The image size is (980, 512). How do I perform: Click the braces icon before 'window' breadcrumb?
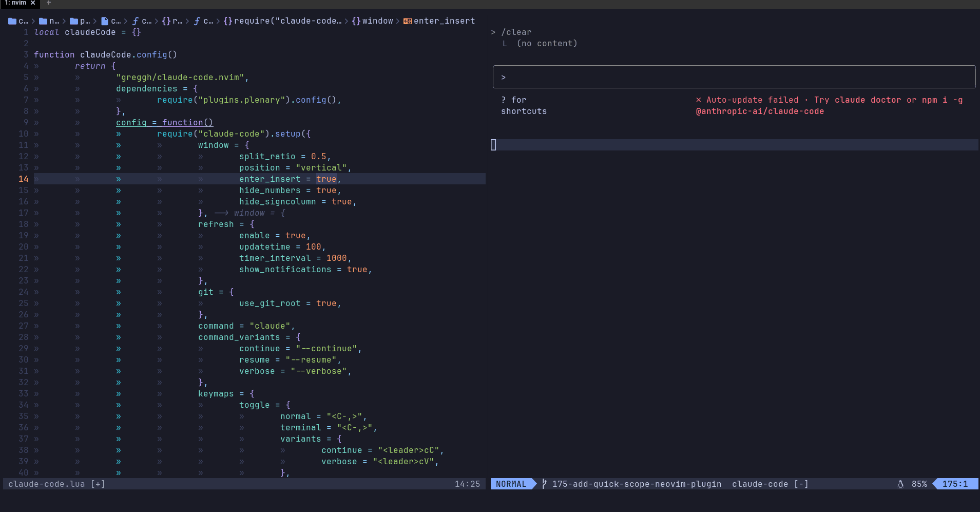point(356,21)
